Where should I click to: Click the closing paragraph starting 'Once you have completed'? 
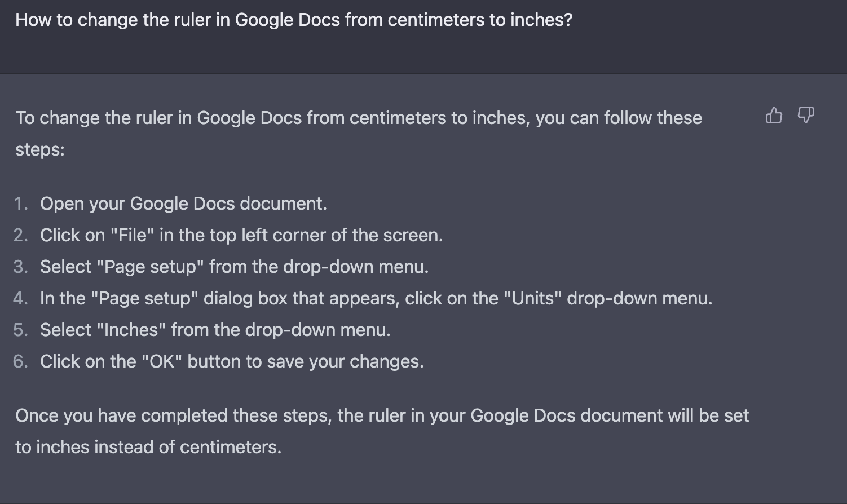[x=382, y=431]
